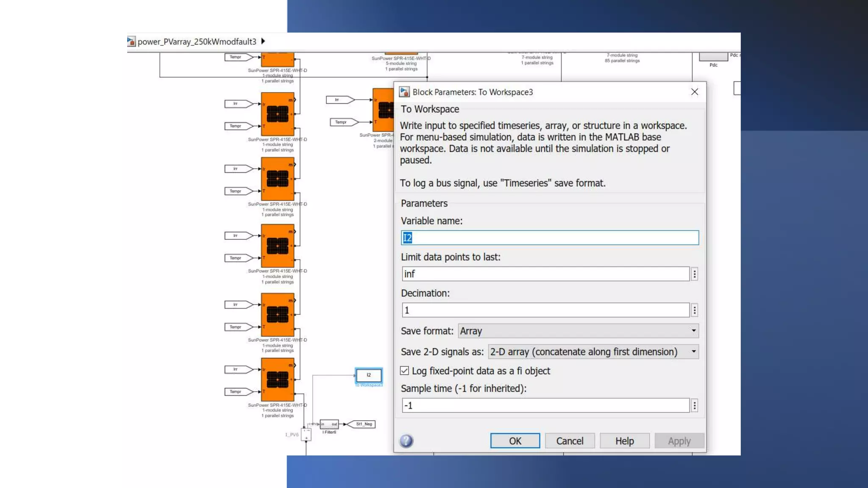Screen dimensions: 868x488
Task: Select the I2 To Workspace block
Action: click(368, 375)
